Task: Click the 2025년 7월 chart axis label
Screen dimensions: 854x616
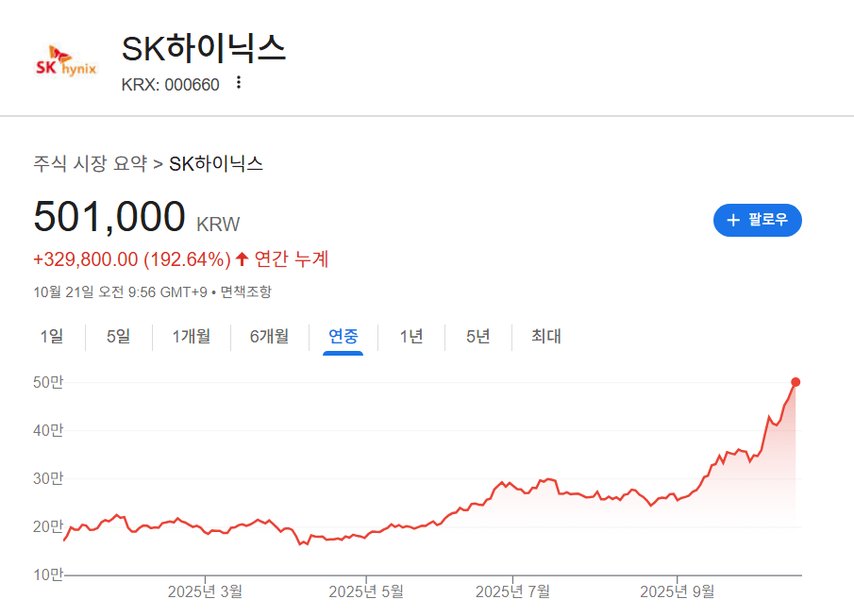Action: click(x=512, y=591)
